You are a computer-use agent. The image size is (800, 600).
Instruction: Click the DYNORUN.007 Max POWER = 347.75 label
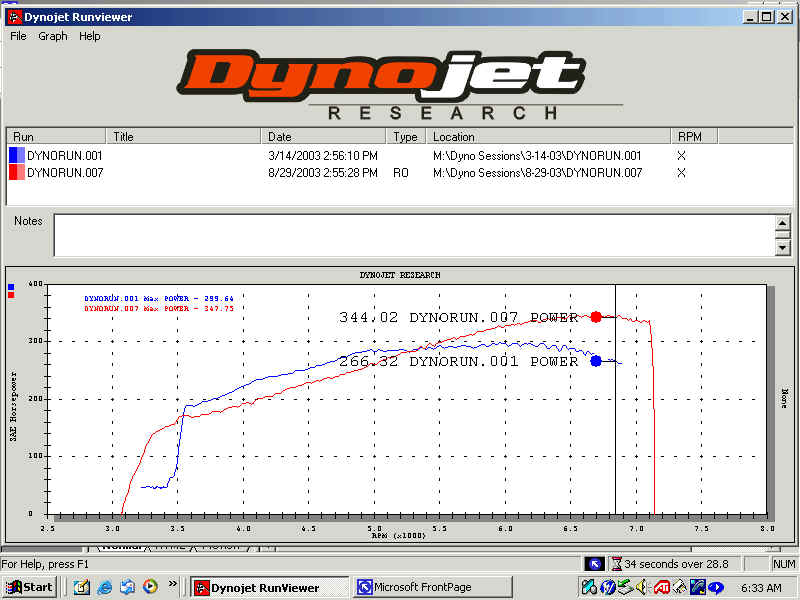pos(159,309)
